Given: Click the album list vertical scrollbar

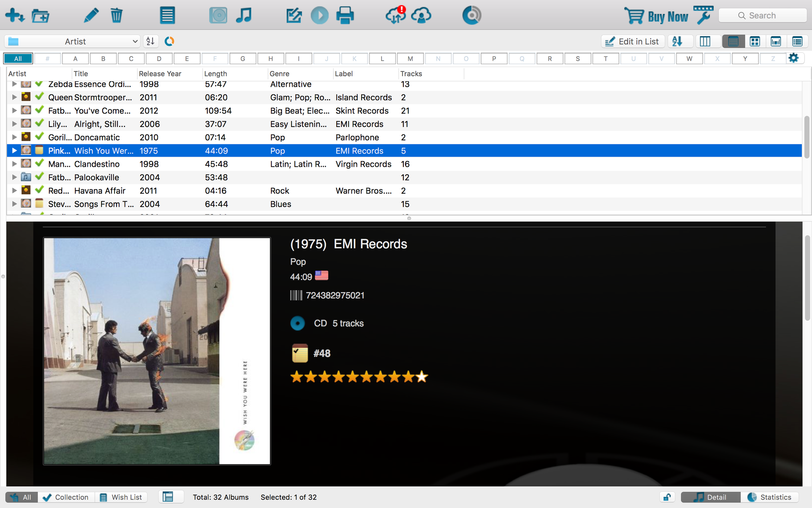Looking at the screenshot, I should click(x=807, y=137).
